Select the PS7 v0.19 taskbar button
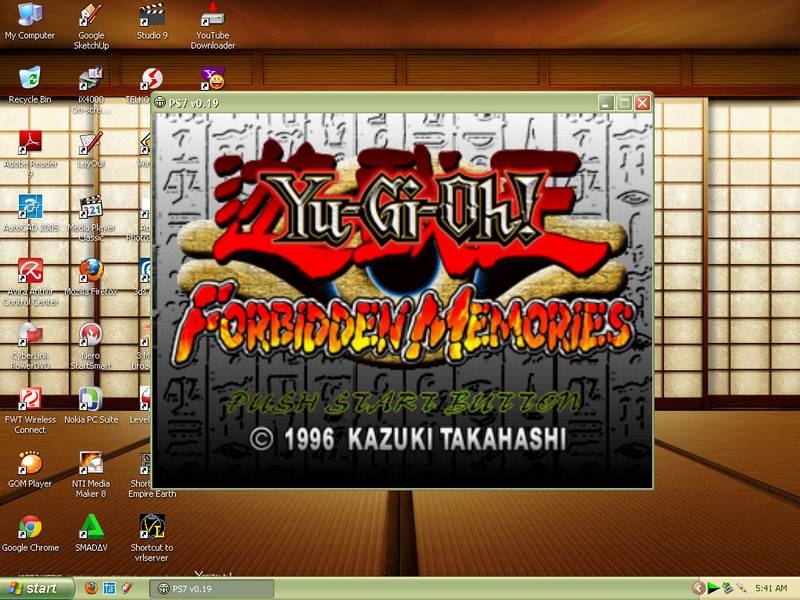The height and width of the screenshot is (600, 800). tap(185, 589)
